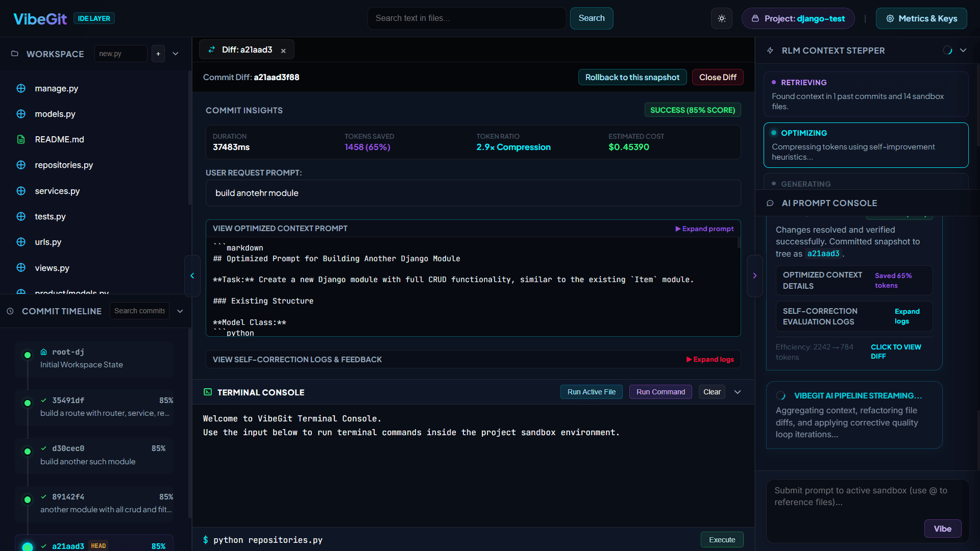The image size is (980, 551).
Task: Open Metrics & Keys settings
Action: 921,18
